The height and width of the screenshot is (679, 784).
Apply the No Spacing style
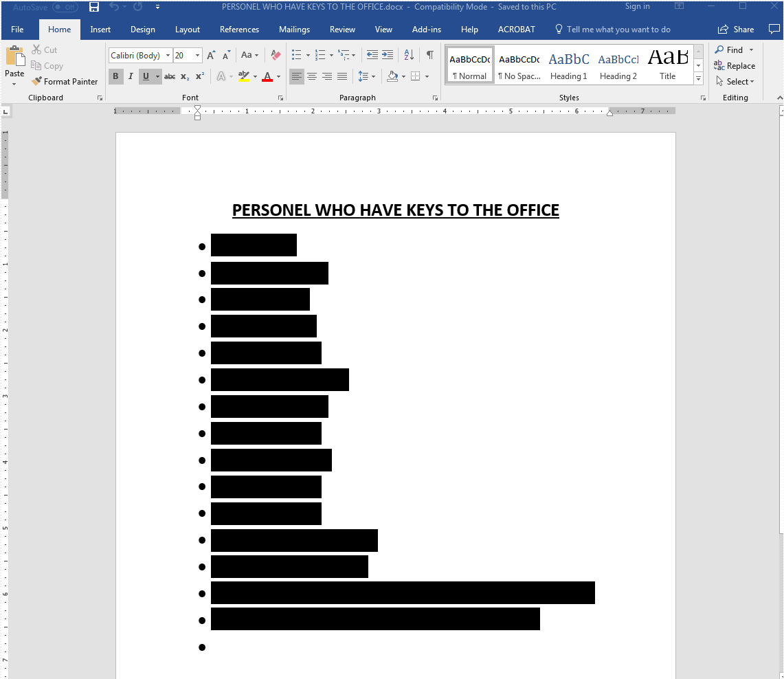tap(519, 66)
